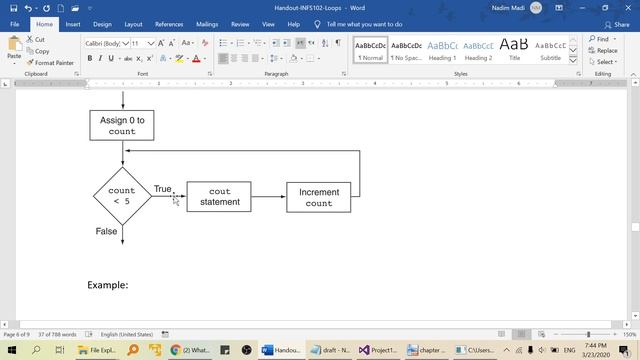Toggle left-to-right text direction
Image resolution: width=640 pixels, height=360 pixels.
[300, 43]
